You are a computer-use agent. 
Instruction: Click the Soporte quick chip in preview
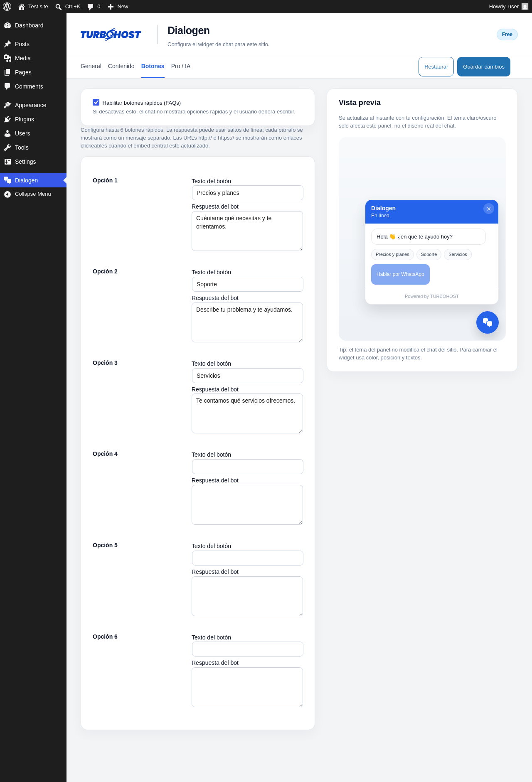tap(429, 254)
